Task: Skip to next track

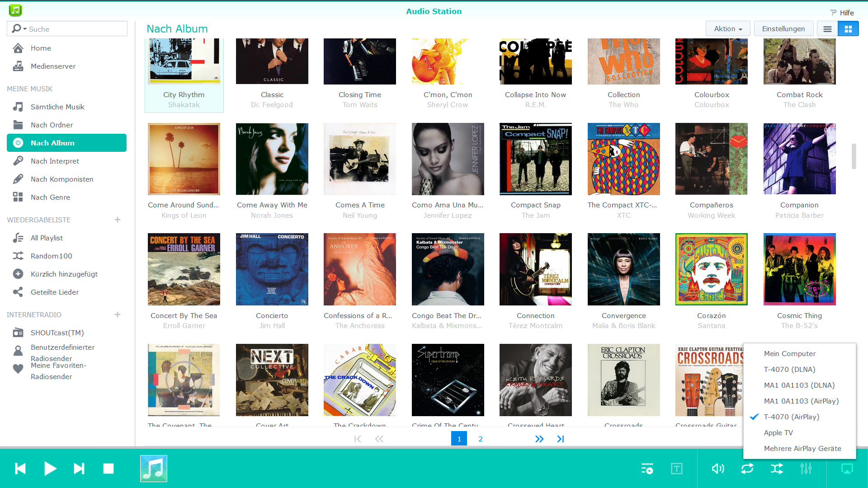Action: (x=79, y=469)
